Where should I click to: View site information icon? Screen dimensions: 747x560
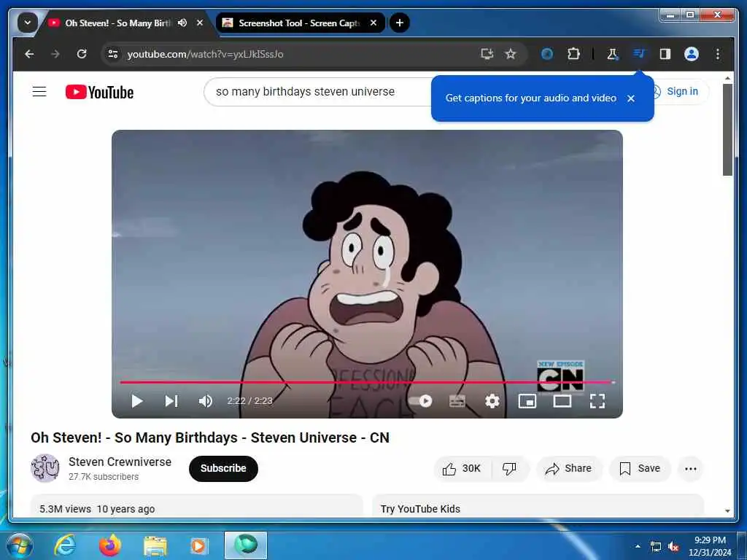click(x=113, y=54)
